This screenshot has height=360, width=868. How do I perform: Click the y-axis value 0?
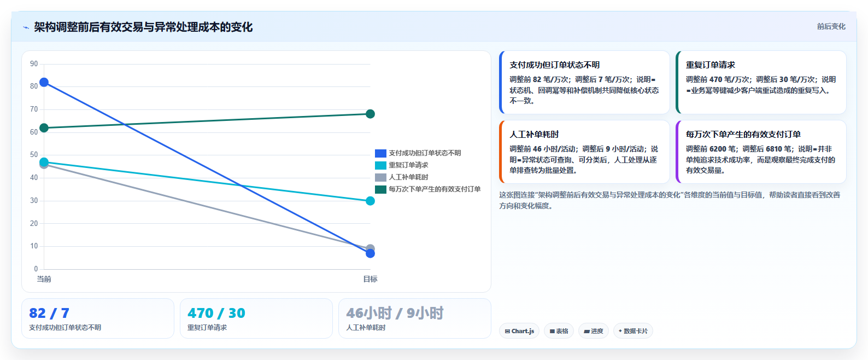tap(36, 269)
